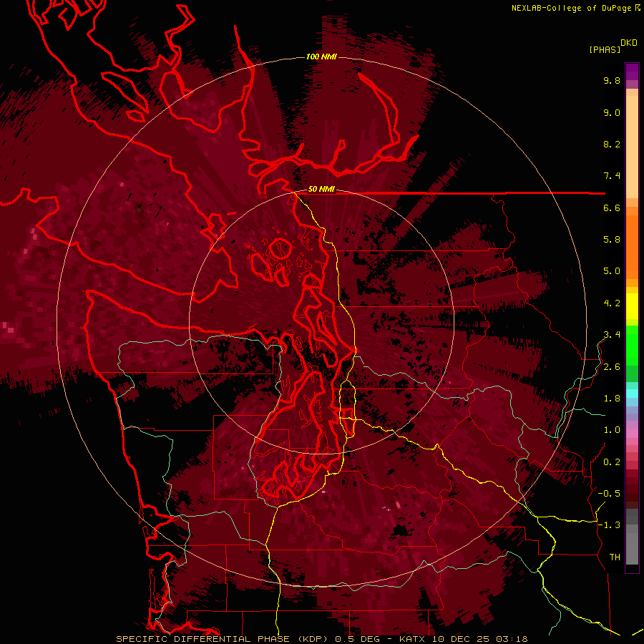644x644 pixels.
Task: Click the 1.8 legend value
Action: (x=612, y=399)
